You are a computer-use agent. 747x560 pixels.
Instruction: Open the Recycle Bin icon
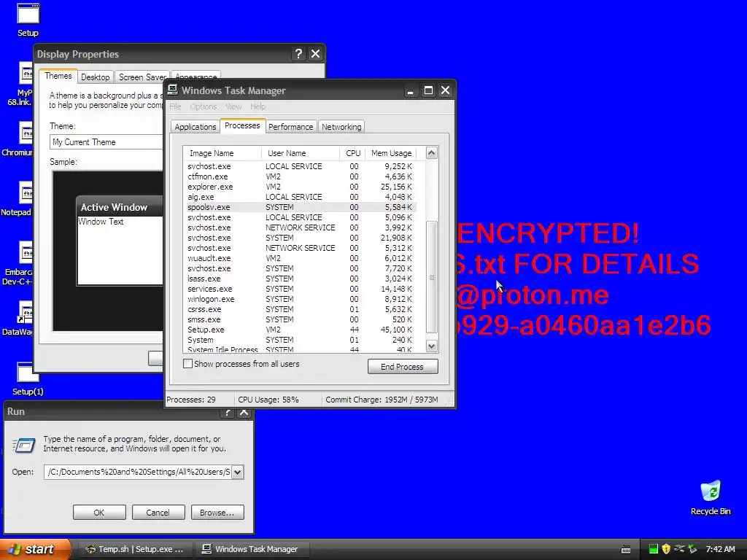click(711, 497)
